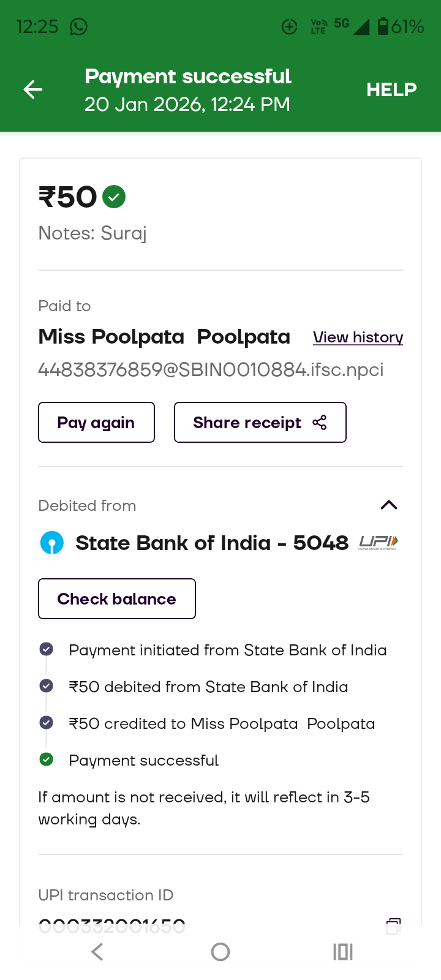Tap the green payment success checkmark

pos(114,197)
